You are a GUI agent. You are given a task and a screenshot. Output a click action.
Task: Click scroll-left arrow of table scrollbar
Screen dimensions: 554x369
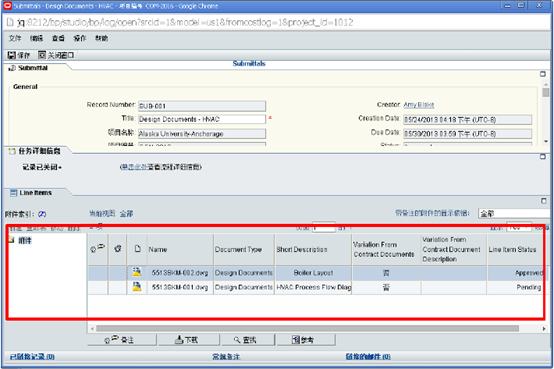pyautogui.click(x=92, y=329)
